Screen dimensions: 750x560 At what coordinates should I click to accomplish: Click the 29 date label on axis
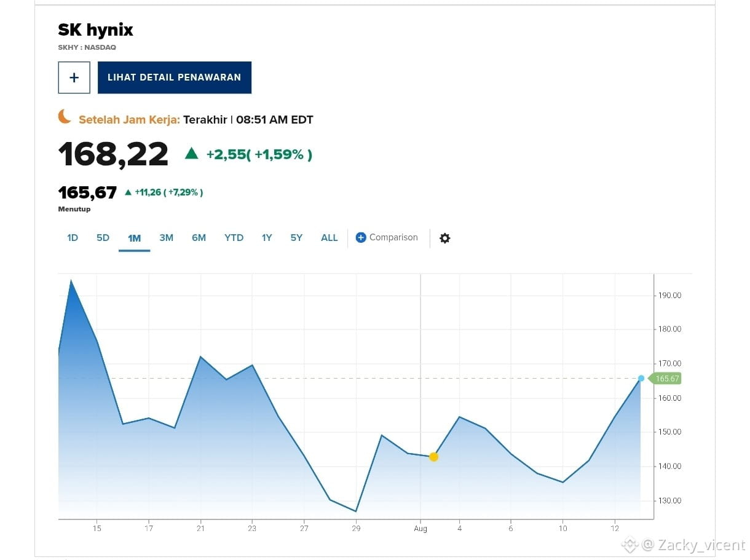pyautogui.click(x=356, y=528)
